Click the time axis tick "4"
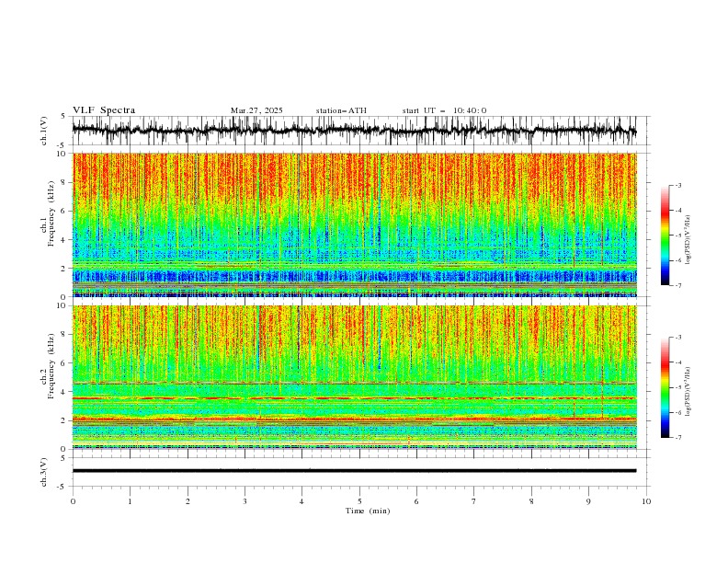728x563 pixels. click(301, 501)
